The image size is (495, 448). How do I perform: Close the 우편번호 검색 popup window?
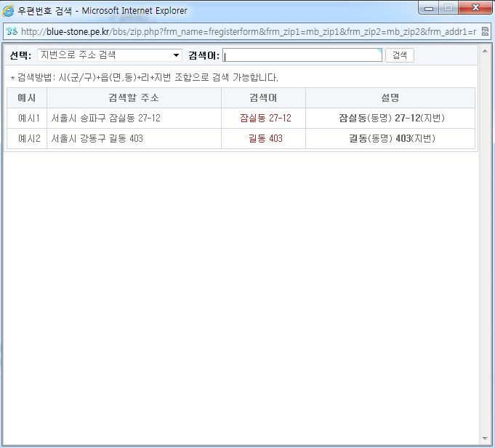click(475, 9)
